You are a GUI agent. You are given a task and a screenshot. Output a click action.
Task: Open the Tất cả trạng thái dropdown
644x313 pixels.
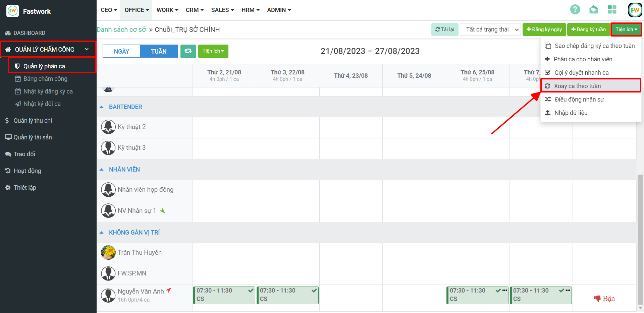[x=490, y=29]
